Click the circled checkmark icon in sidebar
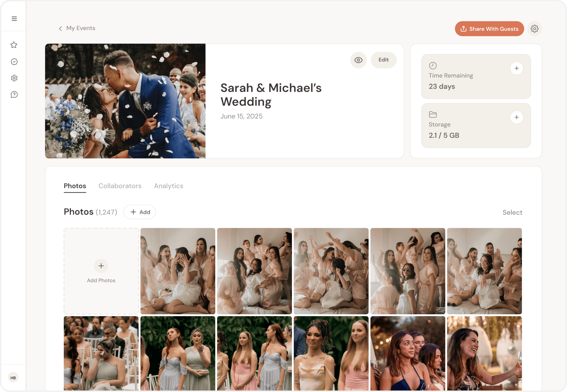 point(14,61)
